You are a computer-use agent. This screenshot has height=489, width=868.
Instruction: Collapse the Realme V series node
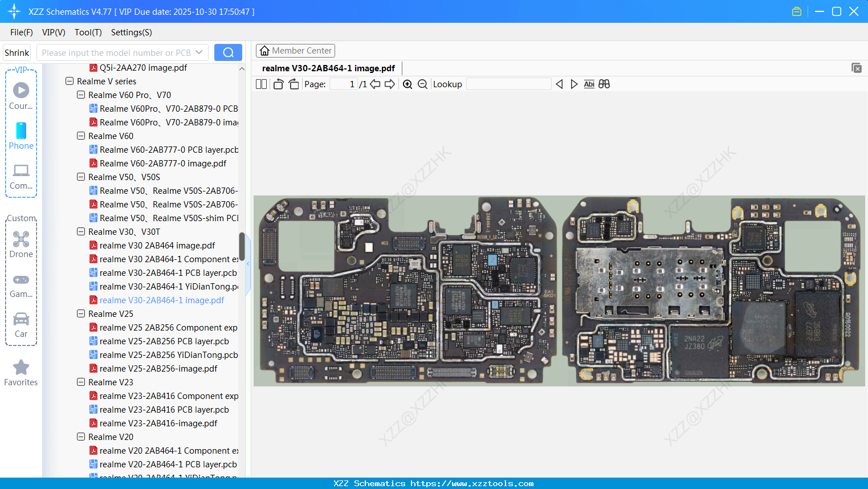click(x=70, y=81)
